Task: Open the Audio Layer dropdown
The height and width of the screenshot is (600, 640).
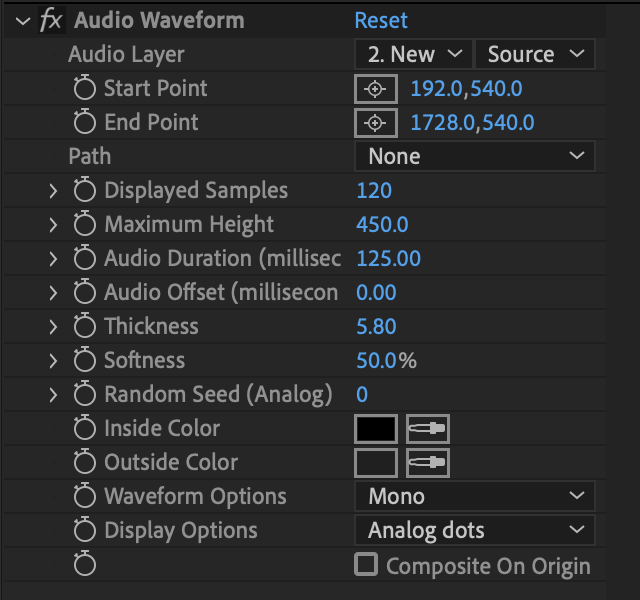Action: pos(412,54)
